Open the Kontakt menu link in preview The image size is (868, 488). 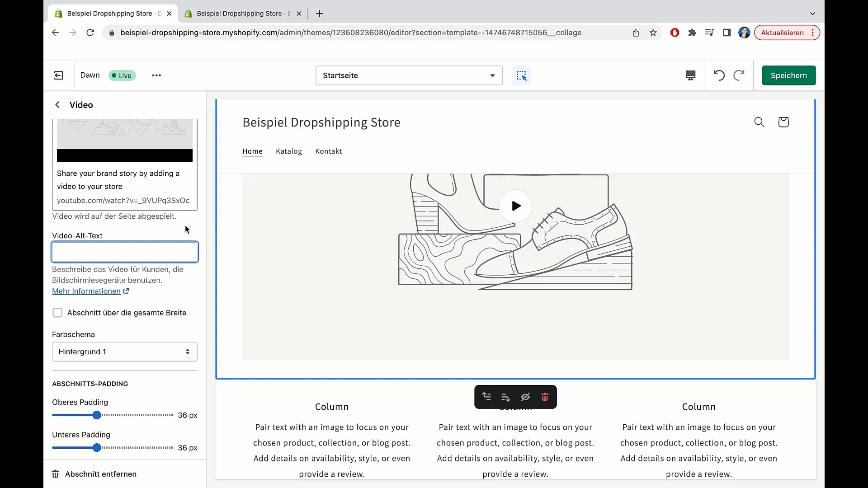(x=329, y=151)
